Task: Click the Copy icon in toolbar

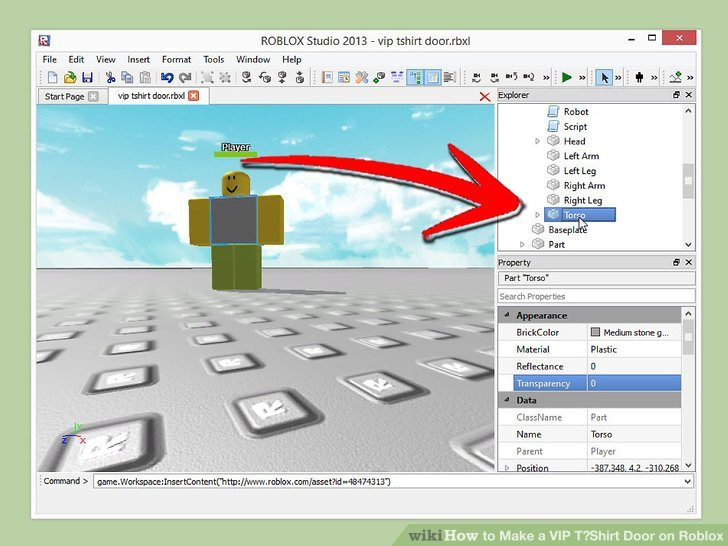Action: point(127,77)
